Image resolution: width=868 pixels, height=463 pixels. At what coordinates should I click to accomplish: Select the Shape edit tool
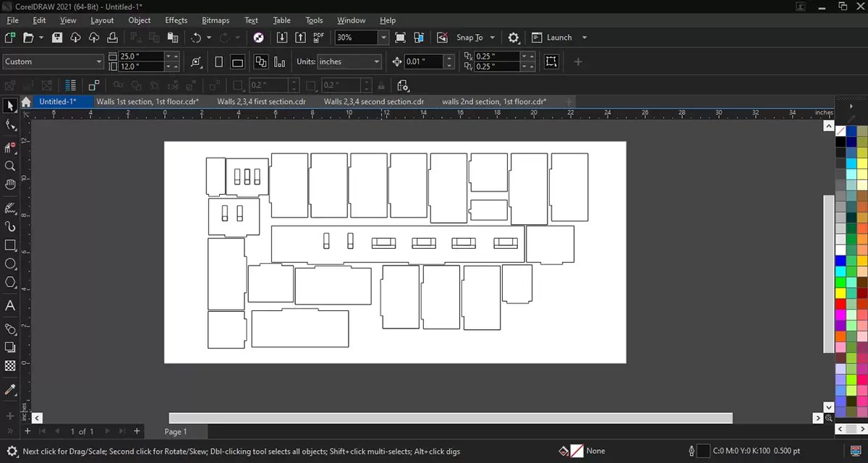coord(10,125)
